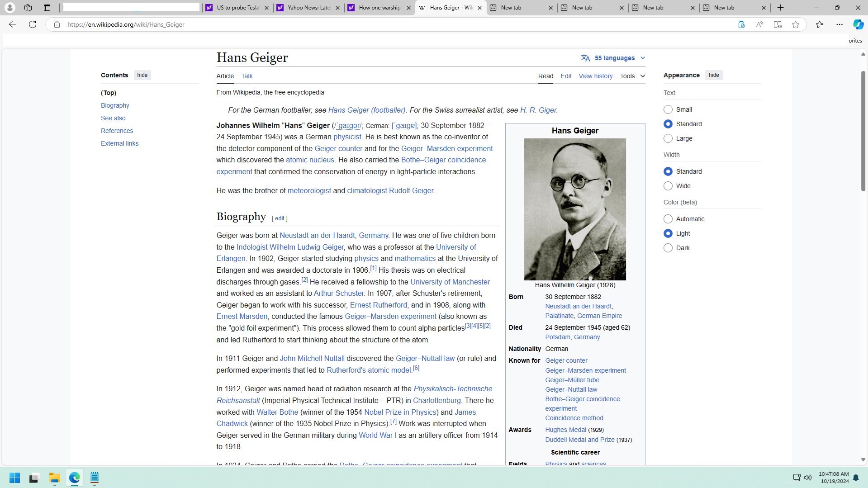Click the browser profile avatar icon
The image size is (868, 488).
coord(9,8)
